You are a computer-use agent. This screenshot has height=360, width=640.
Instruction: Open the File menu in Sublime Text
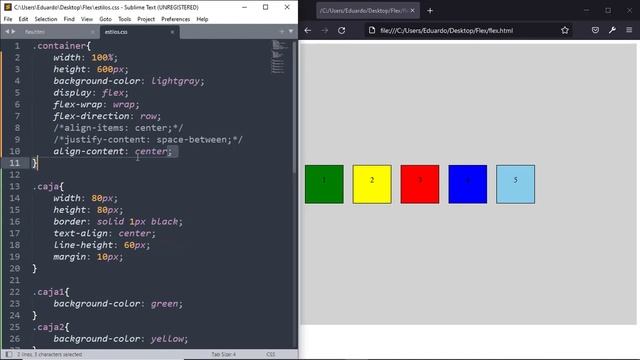(x=8, y=19)
